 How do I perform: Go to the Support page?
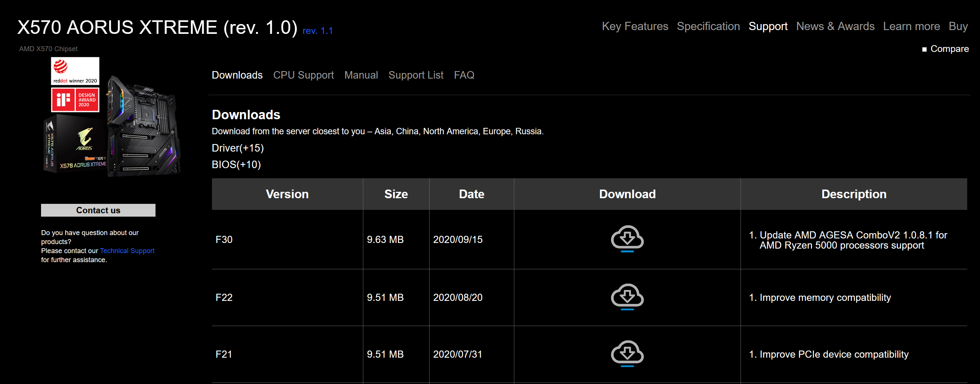pos(768,26)
